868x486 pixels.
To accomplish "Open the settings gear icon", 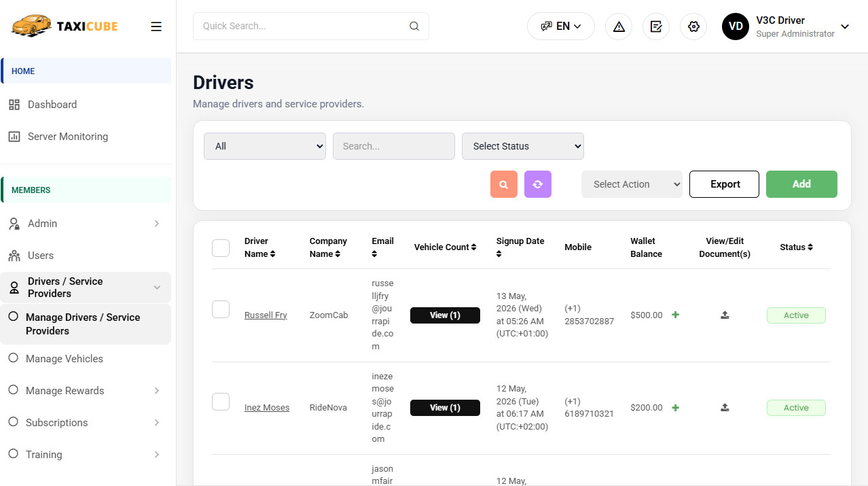I will [x=693, y=27].
